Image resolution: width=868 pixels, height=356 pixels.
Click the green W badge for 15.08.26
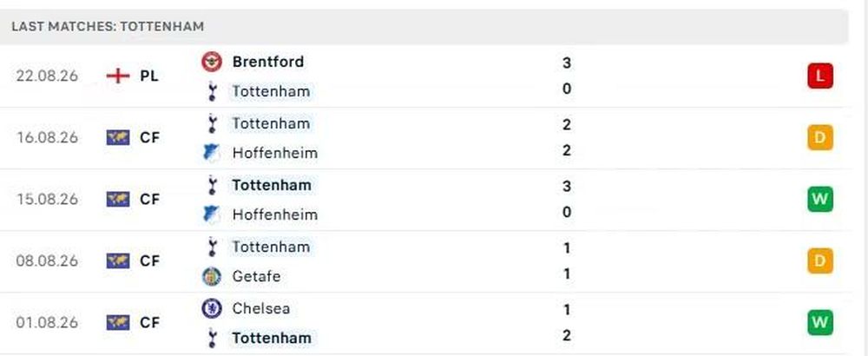coord(820,200)
